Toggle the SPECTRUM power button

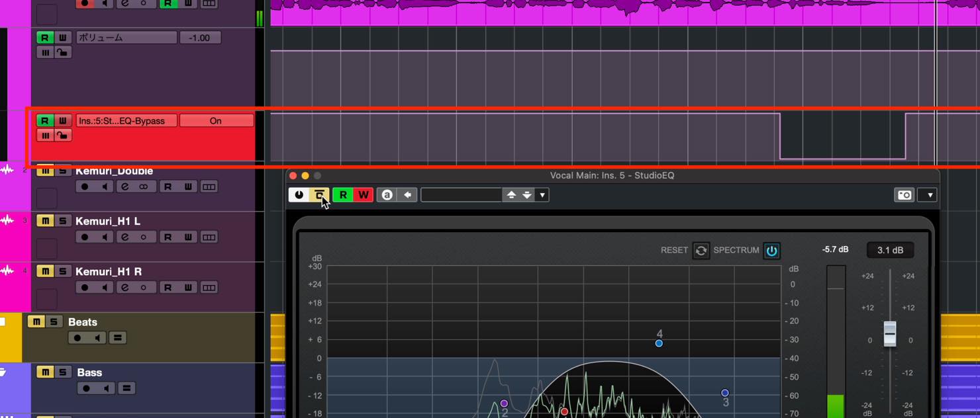coord(771,251)
